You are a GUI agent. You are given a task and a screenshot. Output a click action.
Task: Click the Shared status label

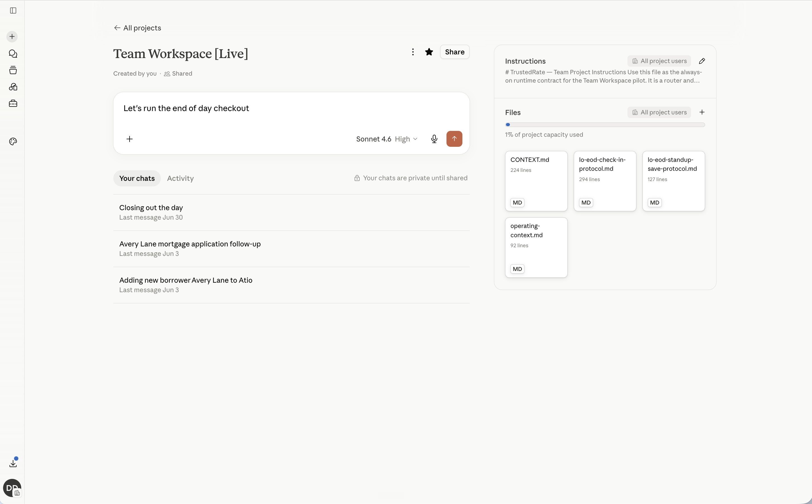(x=178, y=74)
